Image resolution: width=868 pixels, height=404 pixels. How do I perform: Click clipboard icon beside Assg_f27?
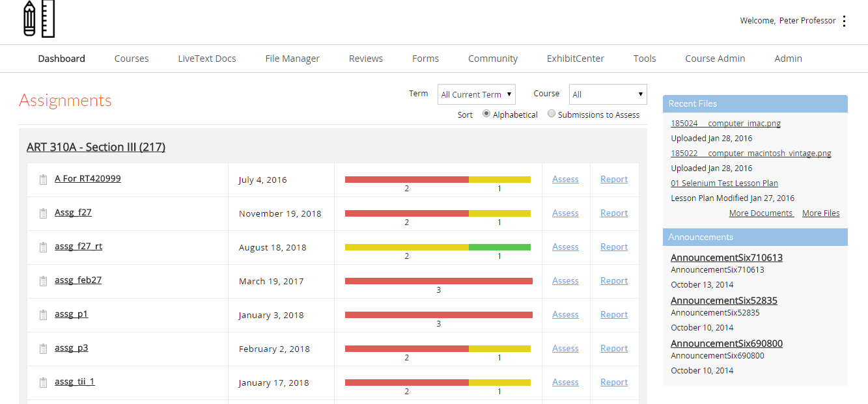pyautogui.click(x=44, y=213)
